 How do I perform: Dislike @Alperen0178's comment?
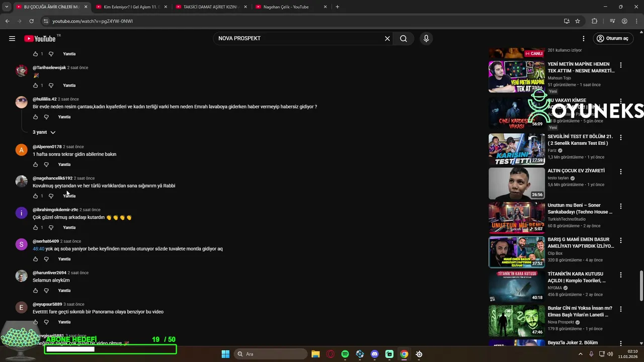pyautogui.click(x=46, y=164)
